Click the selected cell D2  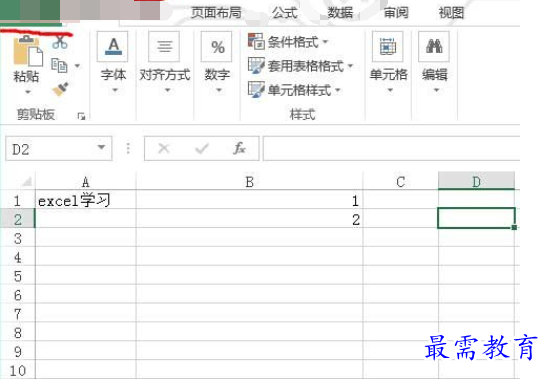pyautogui.click(x=476, y=218)
